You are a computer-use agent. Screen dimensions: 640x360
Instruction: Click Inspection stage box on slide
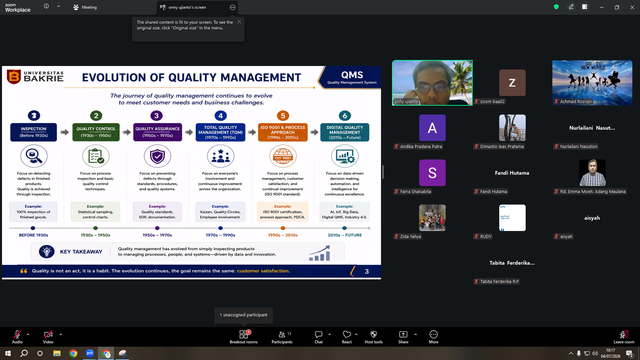pos(33,132)
